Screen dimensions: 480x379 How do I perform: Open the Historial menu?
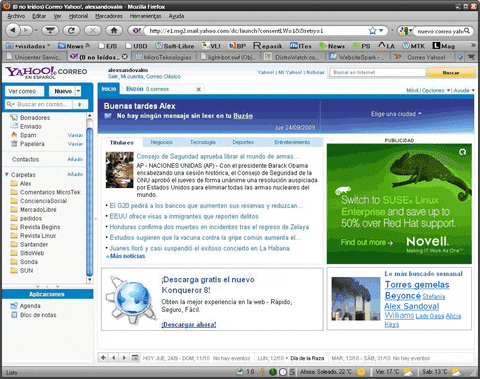point(78,16)
